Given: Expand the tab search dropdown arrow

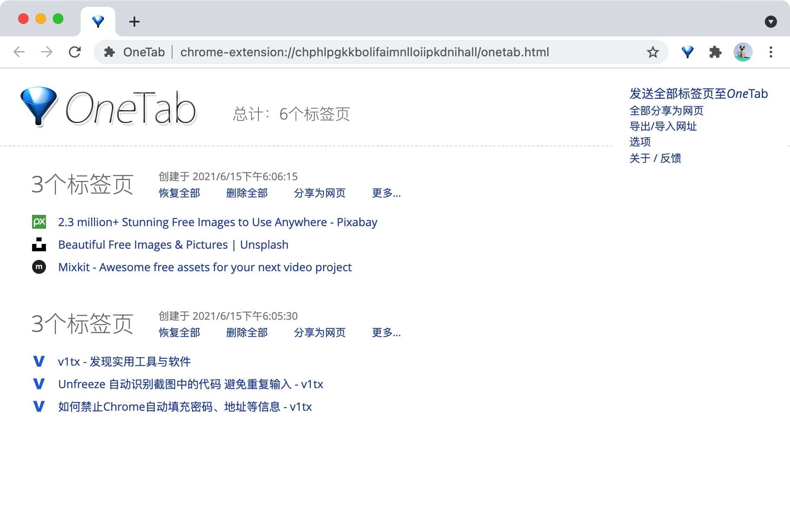Looking at the screenshot, I should pyautogui.click(x=770, y=22).
